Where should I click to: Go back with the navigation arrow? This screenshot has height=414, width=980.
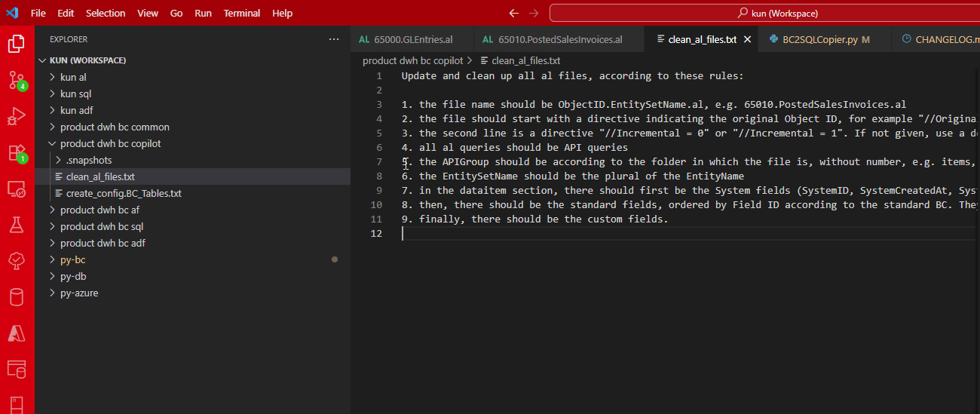[x=514, y=13]
